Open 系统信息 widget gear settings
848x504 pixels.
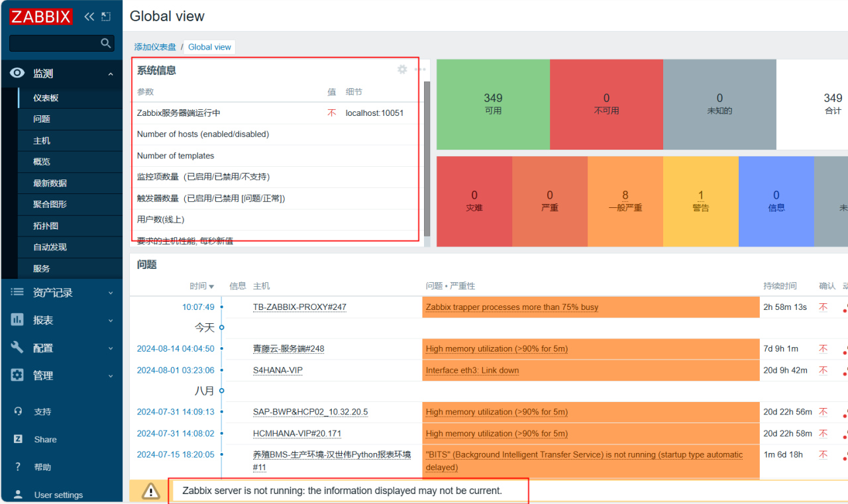pos(402,70)
